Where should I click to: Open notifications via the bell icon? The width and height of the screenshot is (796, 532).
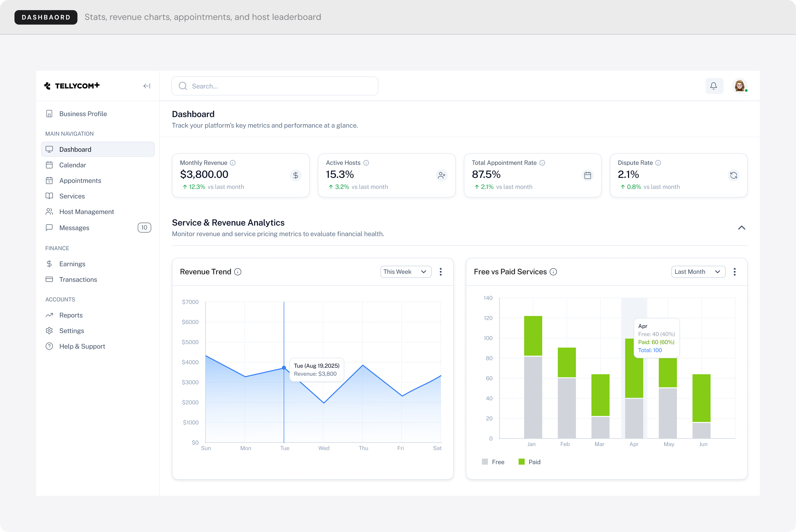[714, 86]
